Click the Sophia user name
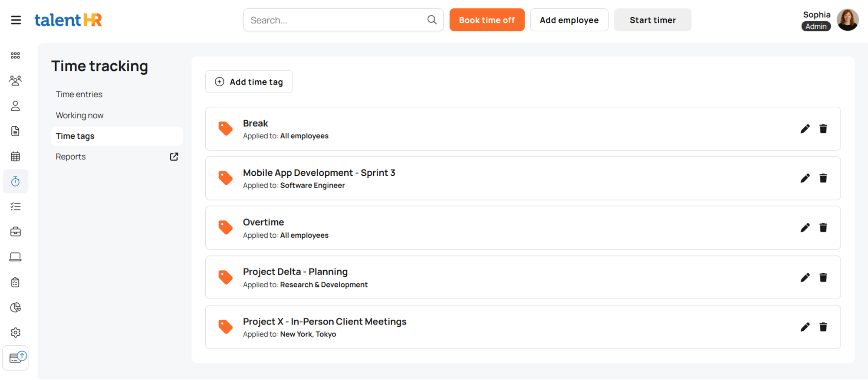The width and height of the screenshot is (868, 380). [817, 14]
